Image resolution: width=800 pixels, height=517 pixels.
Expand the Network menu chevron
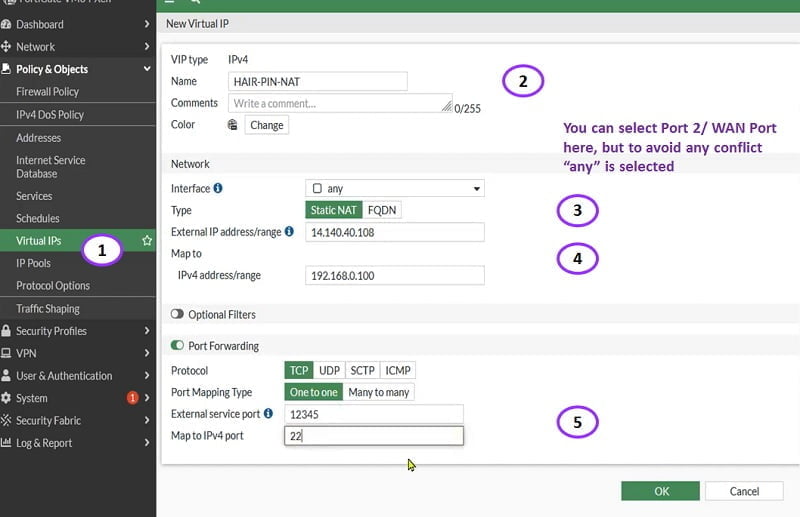pyautogui.click(x=147, y=46)
